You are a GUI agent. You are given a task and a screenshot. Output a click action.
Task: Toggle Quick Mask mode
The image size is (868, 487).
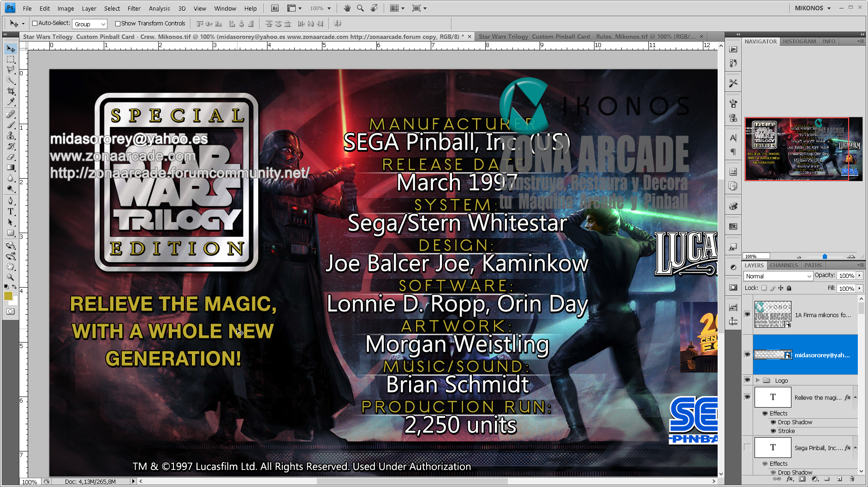[x=11, y=312]
